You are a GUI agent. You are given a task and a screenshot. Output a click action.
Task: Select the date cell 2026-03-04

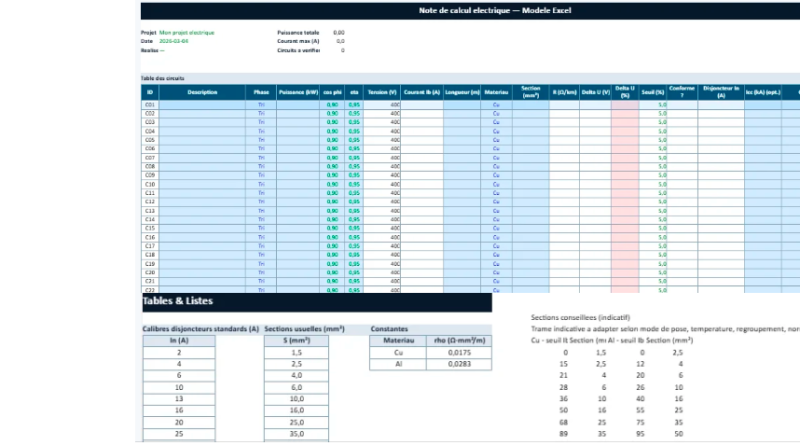coord(173,41)
